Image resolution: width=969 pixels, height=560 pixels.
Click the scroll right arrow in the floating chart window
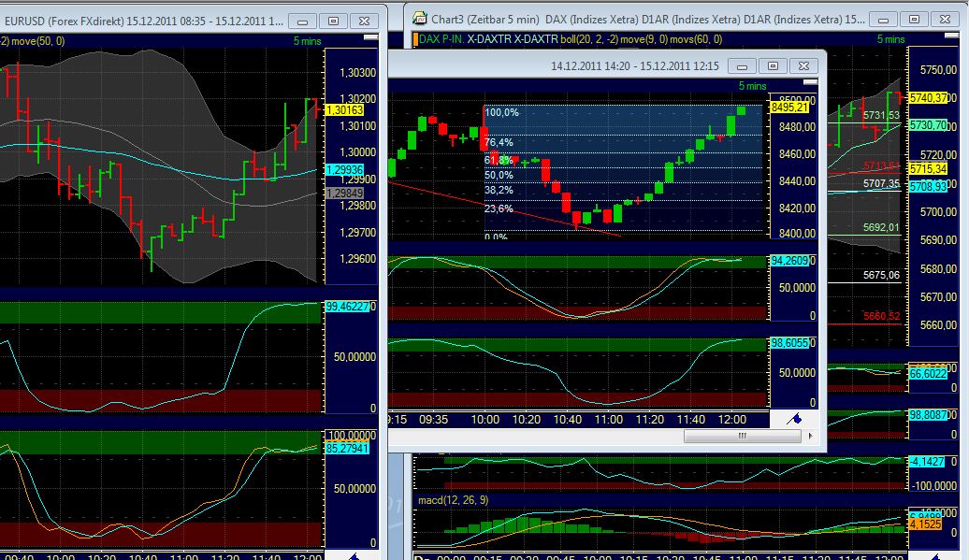(x=810, y=436)
